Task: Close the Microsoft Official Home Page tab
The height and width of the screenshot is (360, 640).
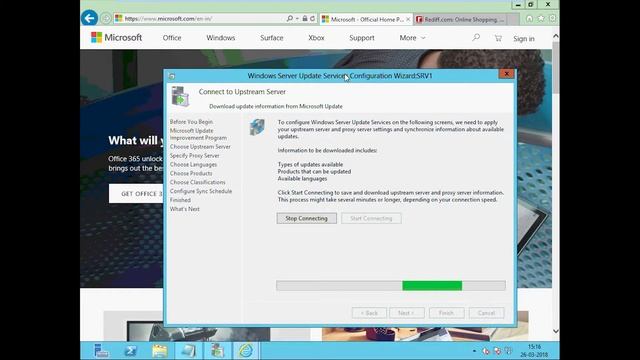Action: [408, 19]
